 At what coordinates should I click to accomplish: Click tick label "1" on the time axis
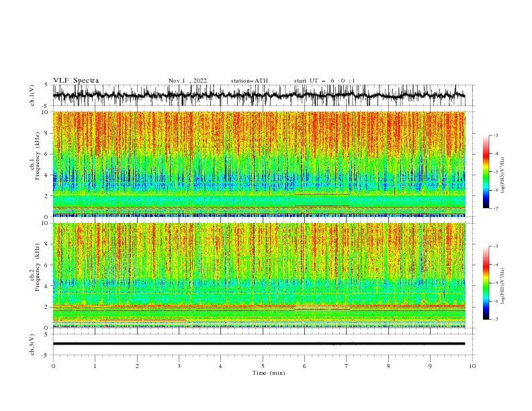click(x=95, y=366)
